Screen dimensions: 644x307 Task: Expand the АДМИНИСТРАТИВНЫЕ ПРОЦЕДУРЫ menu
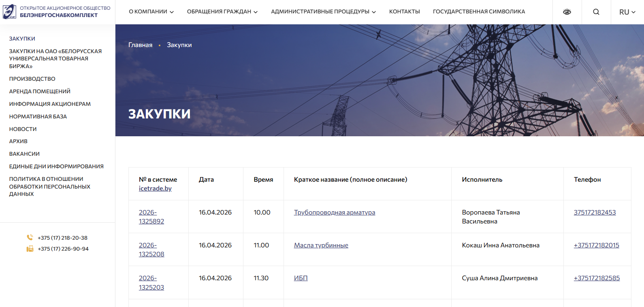324,12
